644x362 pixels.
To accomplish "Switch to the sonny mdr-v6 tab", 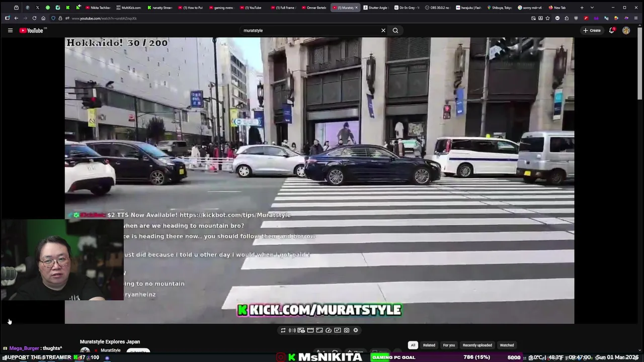I will pos(530,8).
